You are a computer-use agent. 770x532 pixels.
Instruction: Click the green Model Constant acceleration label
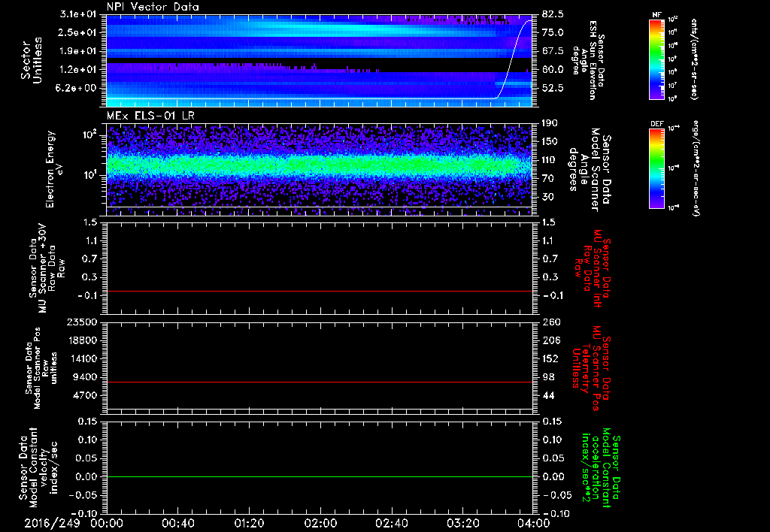tap(602, 467)
